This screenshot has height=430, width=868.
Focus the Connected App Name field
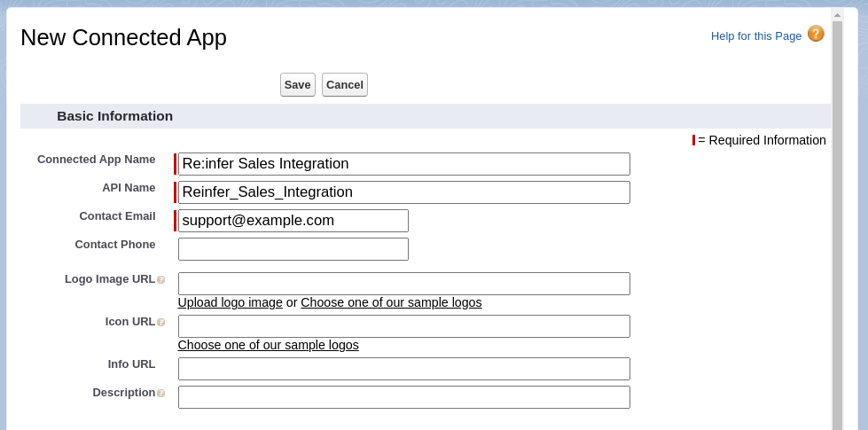(403, 164)
